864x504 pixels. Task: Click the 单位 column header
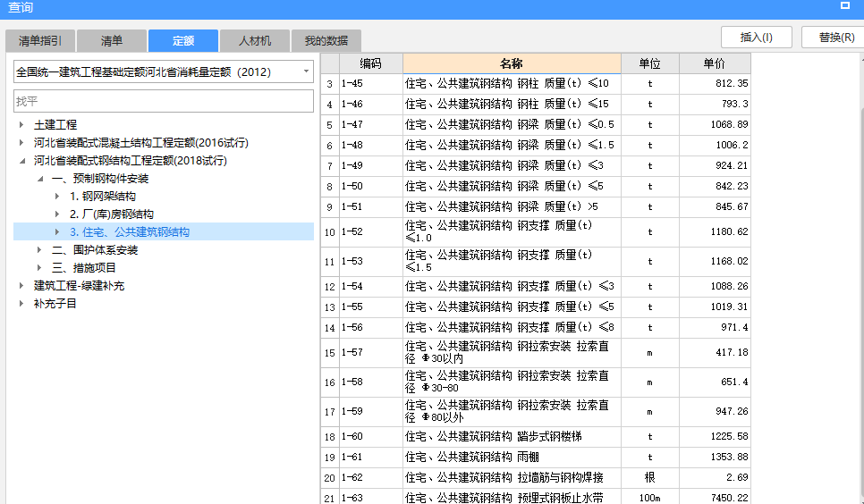pyautogui.click(x=650, y=63)
